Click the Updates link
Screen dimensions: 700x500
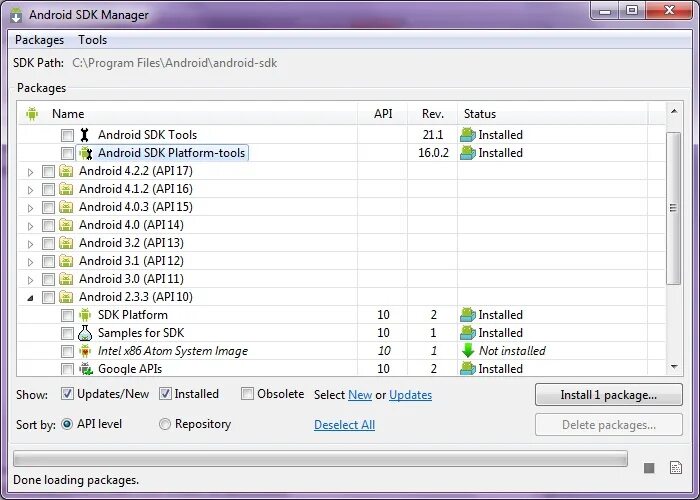coord(410,395)
